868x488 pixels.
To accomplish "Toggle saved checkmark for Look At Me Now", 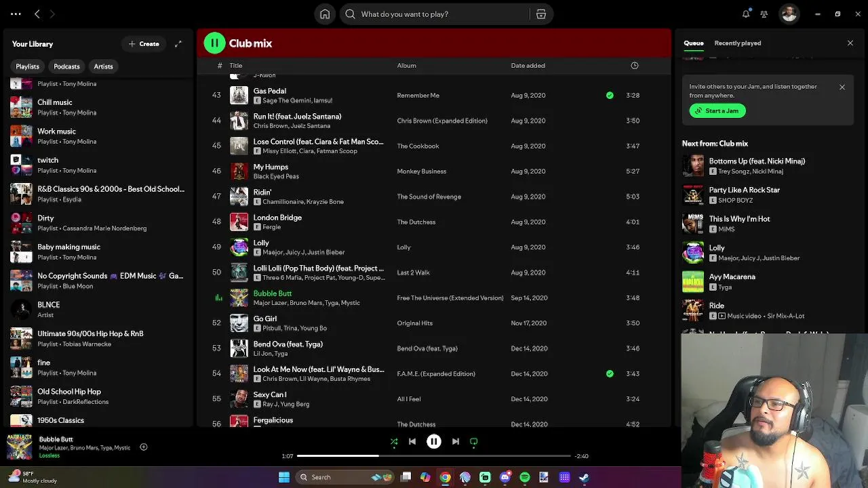I will [x=610, y=373].
